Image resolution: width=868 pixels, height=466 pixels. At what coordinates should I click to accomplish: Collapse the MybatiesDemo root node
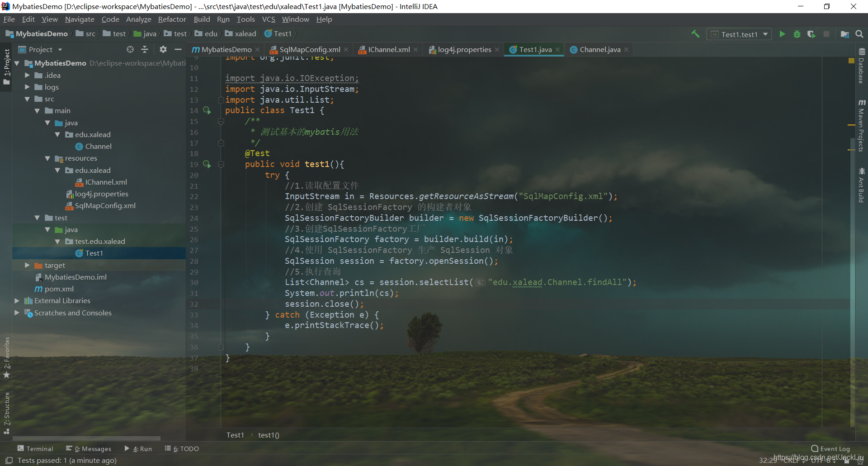(x=17, y=63)
